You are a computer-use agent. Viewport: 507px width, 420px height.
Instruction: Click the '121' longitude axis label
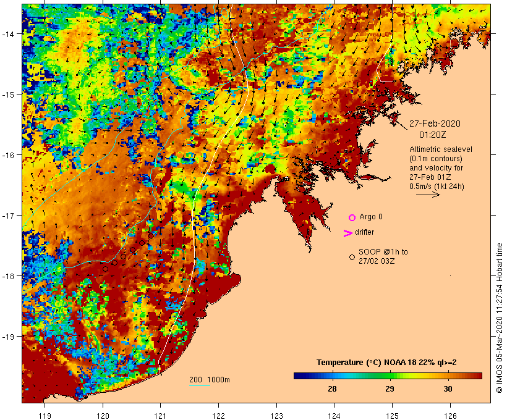pos(160,416)
